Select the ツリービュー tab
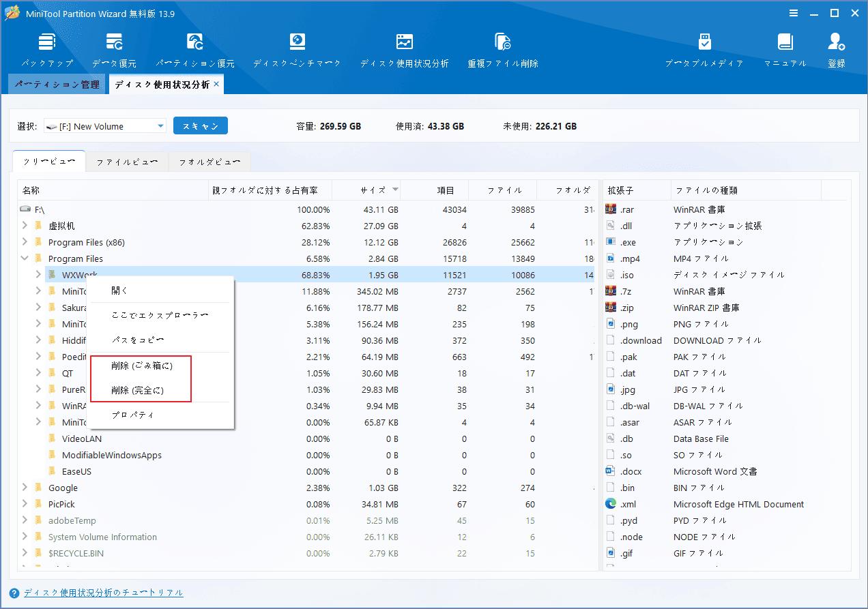This screenshot has width=868, height=609. click(49, 162)
